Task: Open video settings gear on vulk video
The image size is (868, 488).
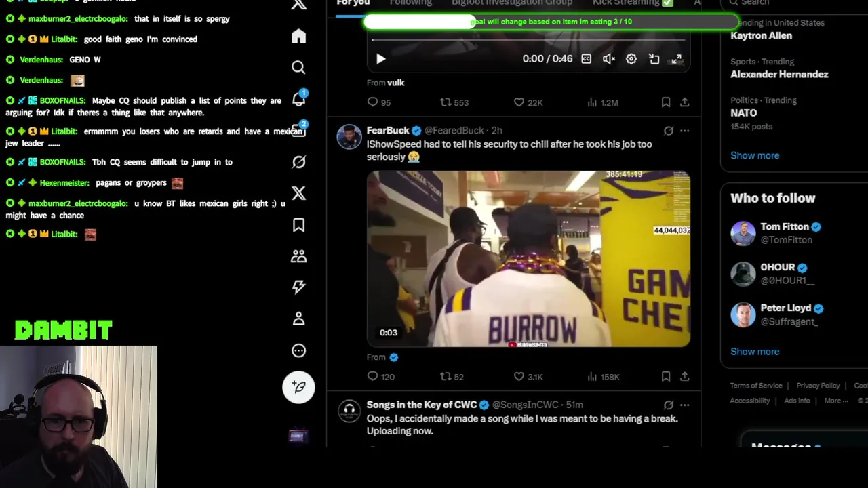Action: pyautogui.click(x=631, y=59)
